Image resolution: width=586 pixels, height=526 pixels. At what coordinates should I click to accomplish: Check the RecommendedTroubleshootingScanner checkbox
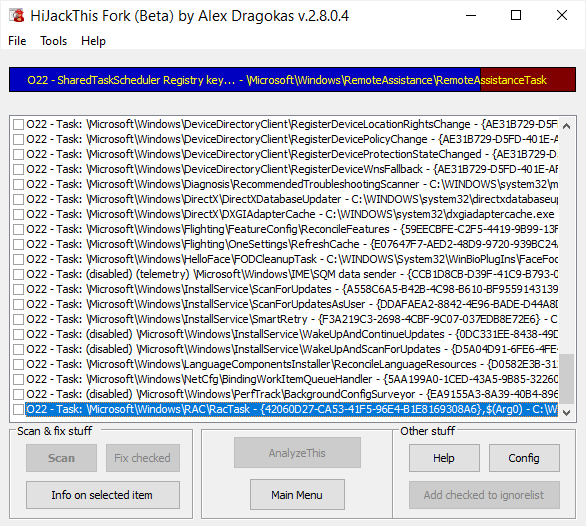(x=18, y=184)
